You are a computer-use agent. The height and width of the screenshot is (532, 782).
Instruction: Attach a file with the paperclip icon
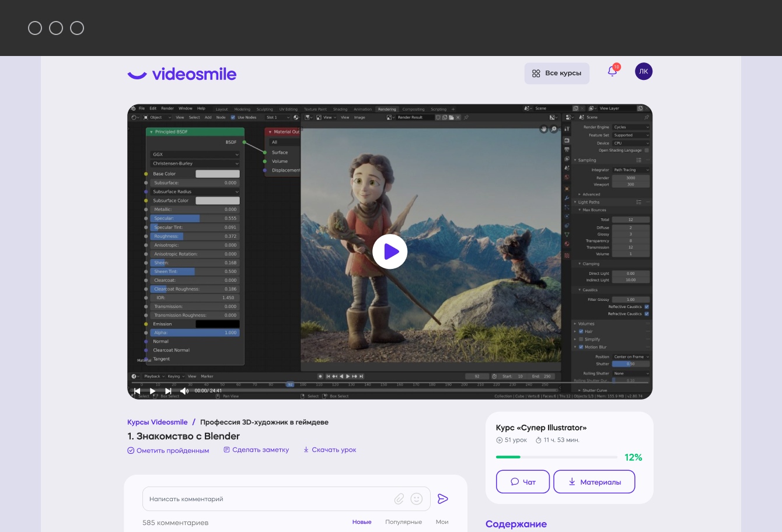tap(399, 499)
